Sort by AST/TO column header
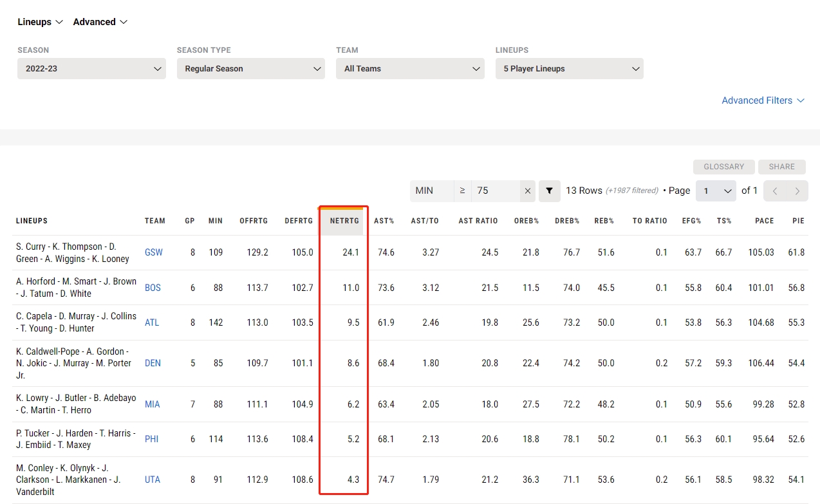 pos(425,221)
